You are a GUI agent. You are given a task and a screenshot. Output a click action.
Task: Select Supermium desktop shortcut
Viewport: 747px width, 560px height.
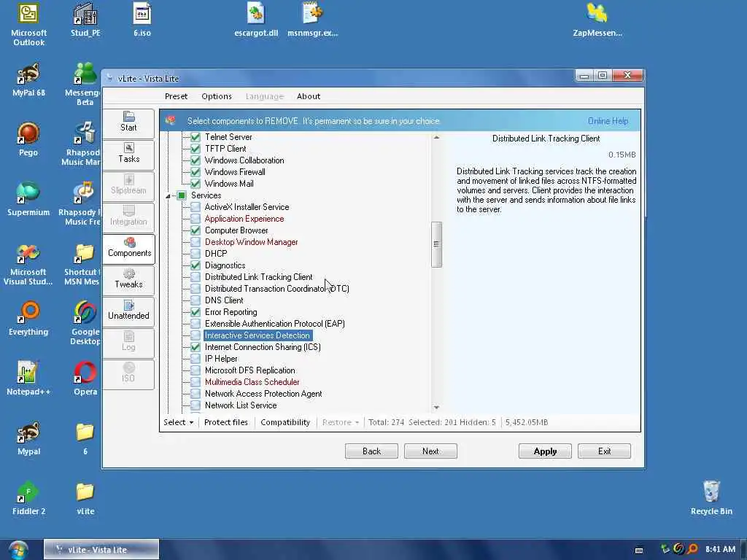(28, 199)
